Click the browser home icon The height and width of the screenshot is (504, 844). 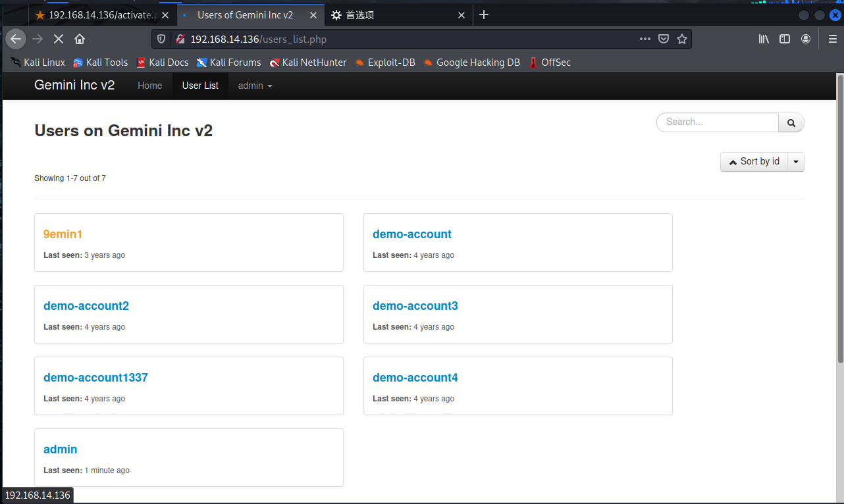(80, 39)
